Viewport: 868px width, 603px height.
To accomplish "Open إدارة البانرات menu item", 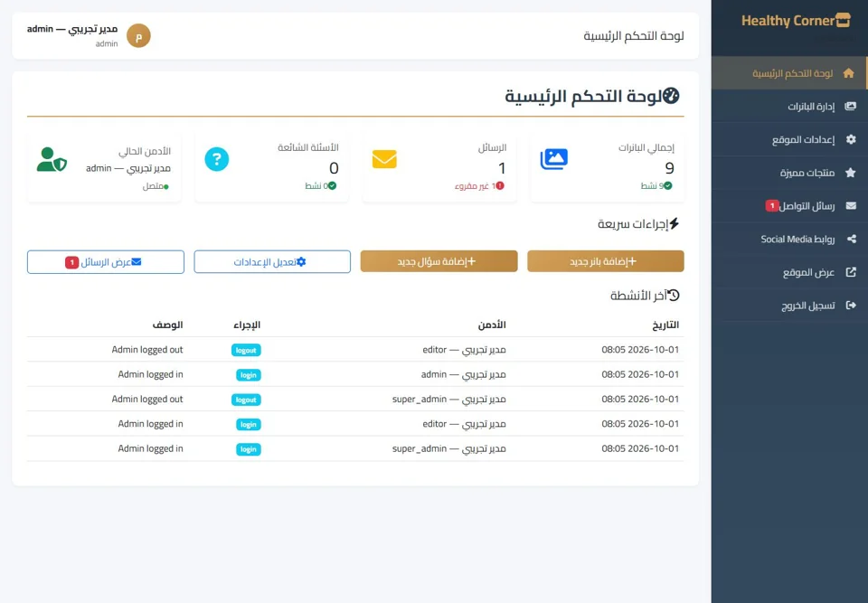I will (x=789, y=107).
